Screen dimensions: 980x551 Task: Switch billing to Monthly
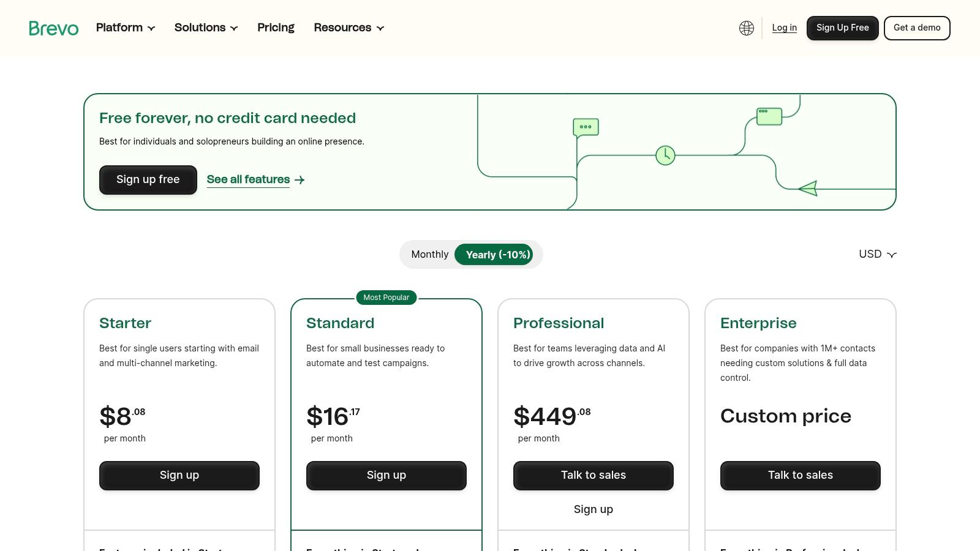tap(429, 255)
